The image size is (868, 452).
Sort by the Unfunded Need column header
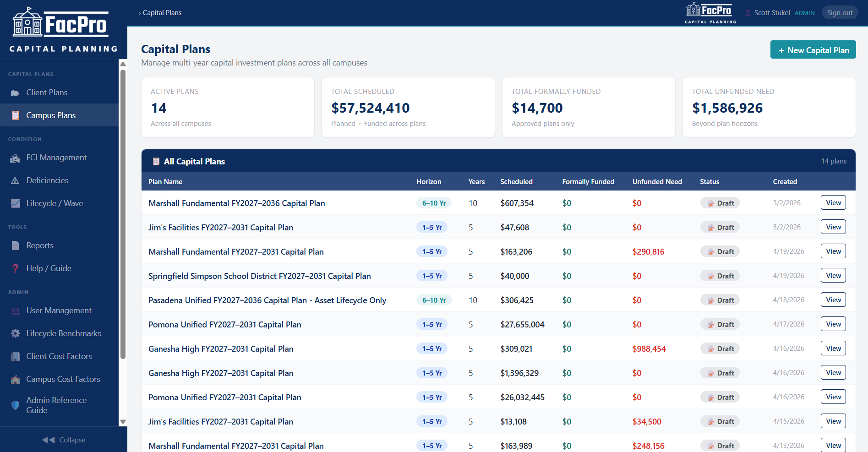tap(657, 182)
